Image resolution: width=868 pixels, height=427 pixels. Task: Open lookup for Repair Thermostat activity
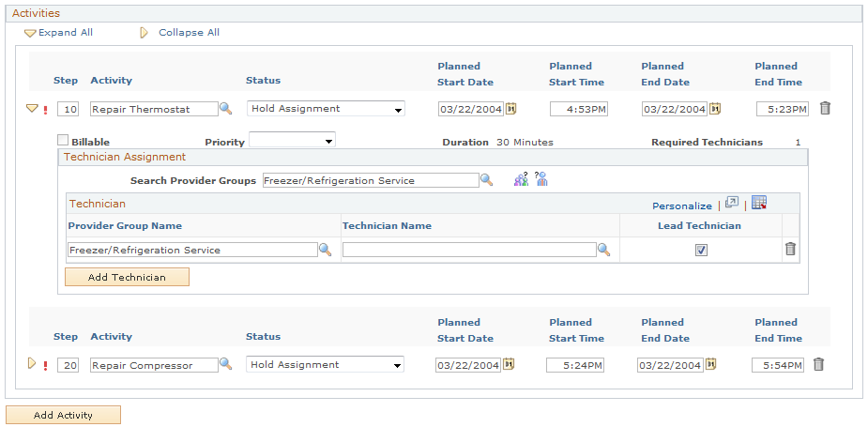coord(225,109)
